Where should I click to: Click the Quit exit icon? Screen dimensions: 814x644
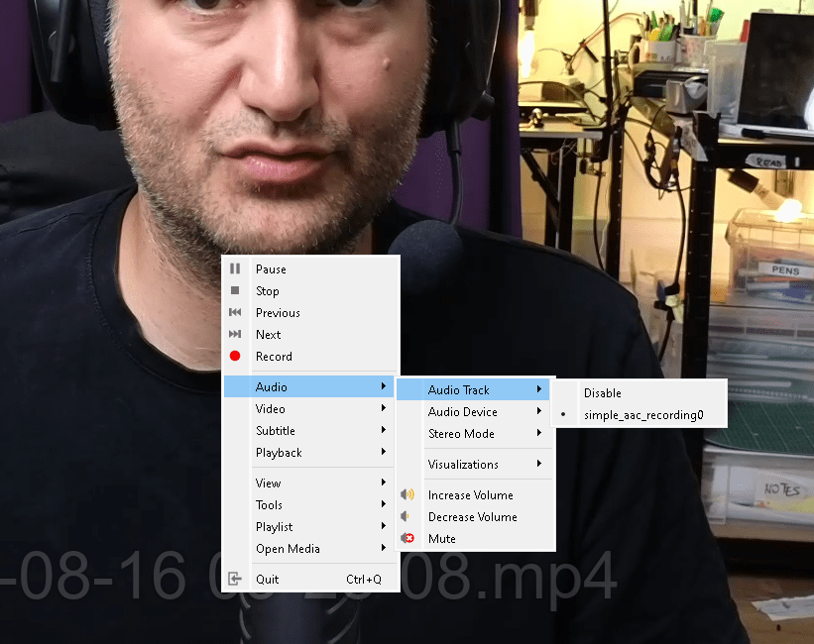tap(235, 578)
